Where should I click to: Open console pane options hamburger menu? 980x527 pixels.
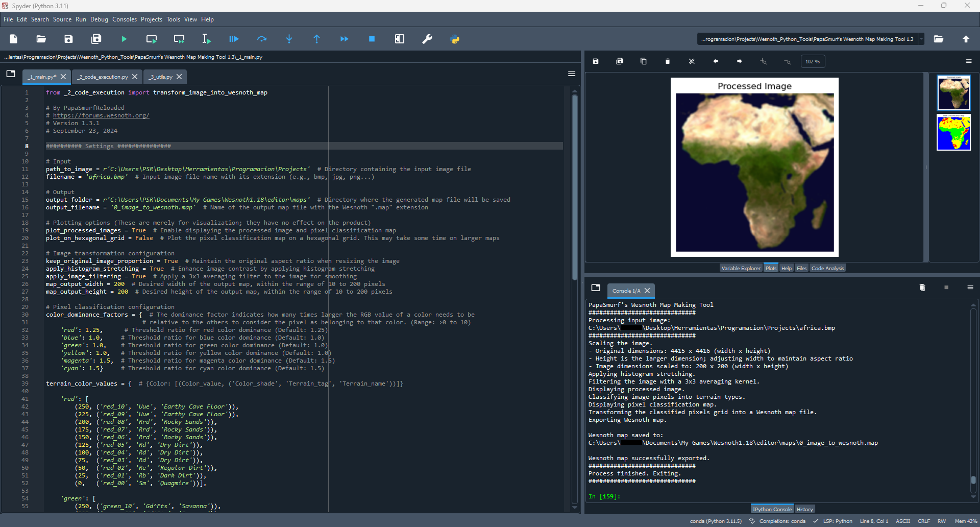(x=970, y=288)
